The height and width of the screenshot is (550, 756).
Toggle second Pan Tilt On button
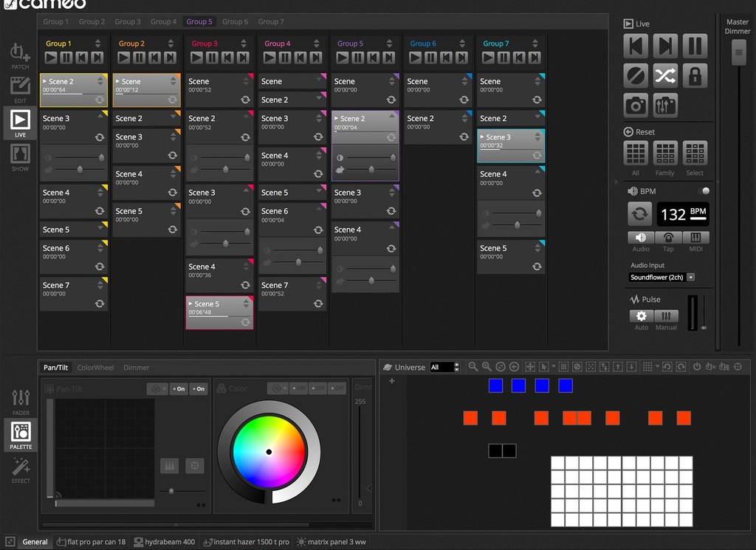(x=199, y=389)
